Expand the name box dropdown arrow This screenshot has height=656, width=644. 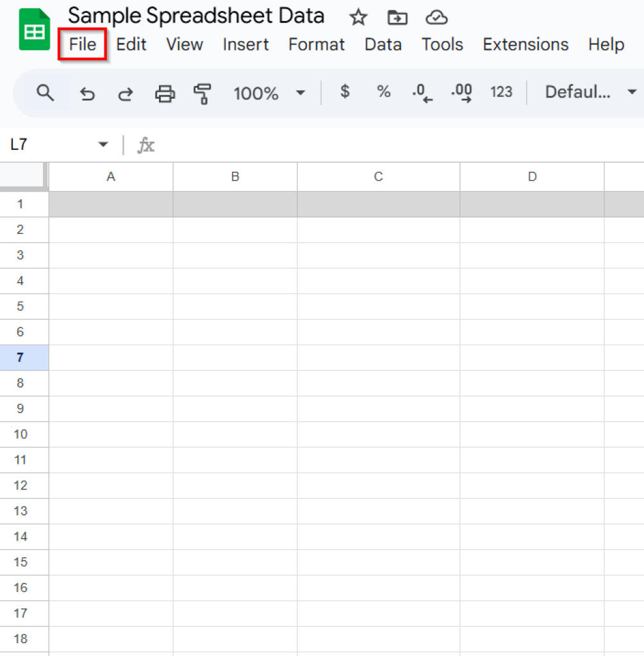pyautogui.click(x=103, y=145)
